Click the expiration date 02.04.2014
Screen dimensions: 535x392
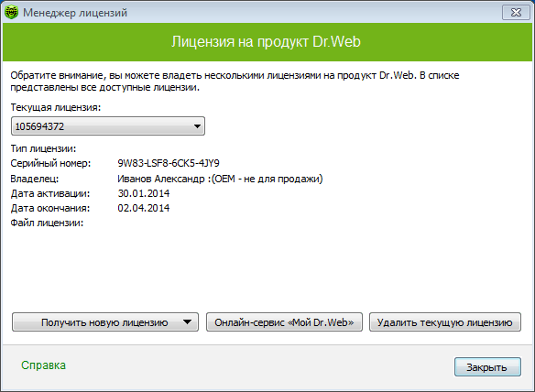pos(143,208)
